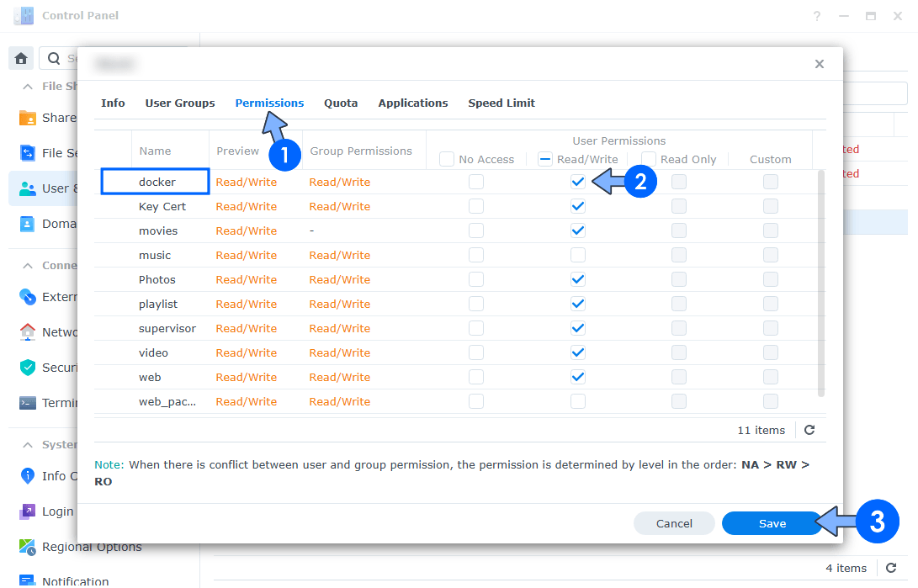
Task: Refresh the permissions list in dialog
Action: [x=809, y=430]
